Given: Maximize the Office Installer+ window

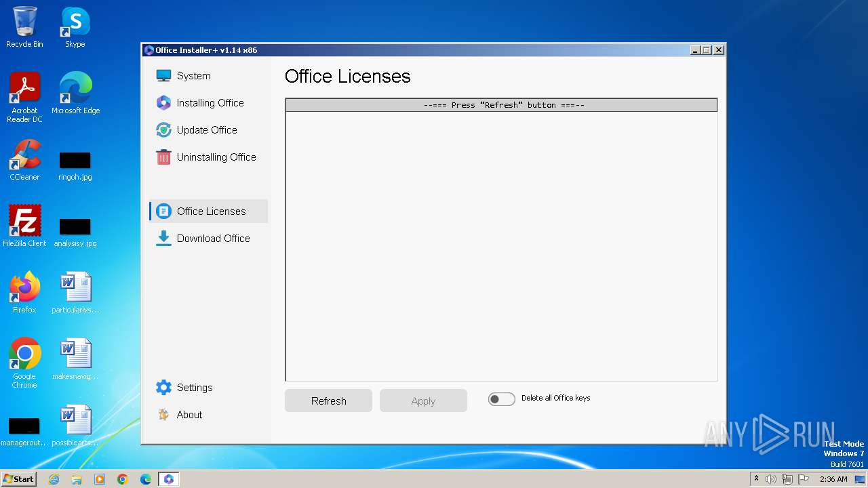Looking at the screenshot, I should coord(706,50).
